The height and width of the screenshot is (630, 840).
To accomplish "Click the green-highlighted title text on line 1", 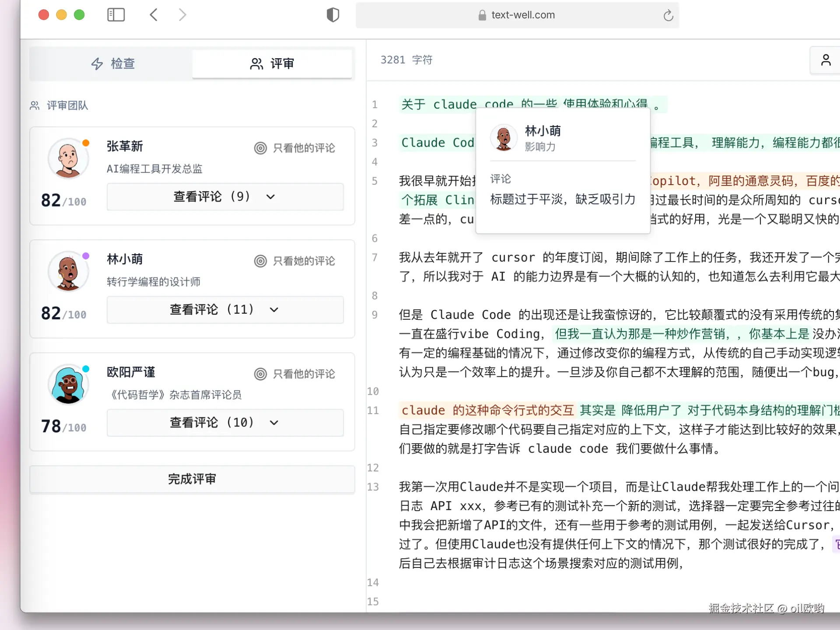I will coord(437,104).
